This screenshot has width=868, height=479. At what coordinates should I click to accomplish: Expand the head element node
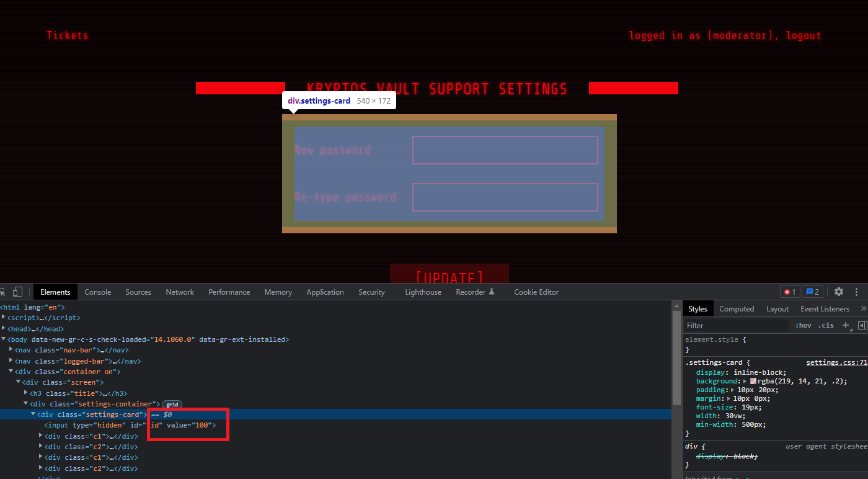4,328
